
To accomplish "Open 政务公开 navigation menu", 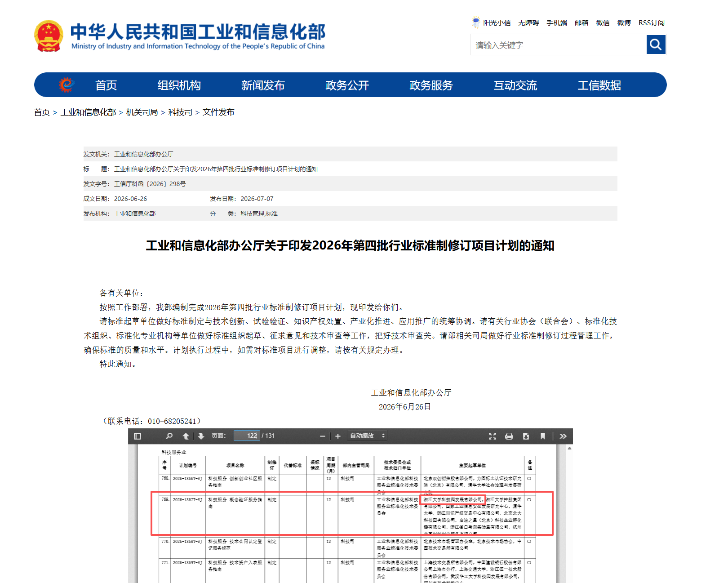I will click(x=347, y=85).
